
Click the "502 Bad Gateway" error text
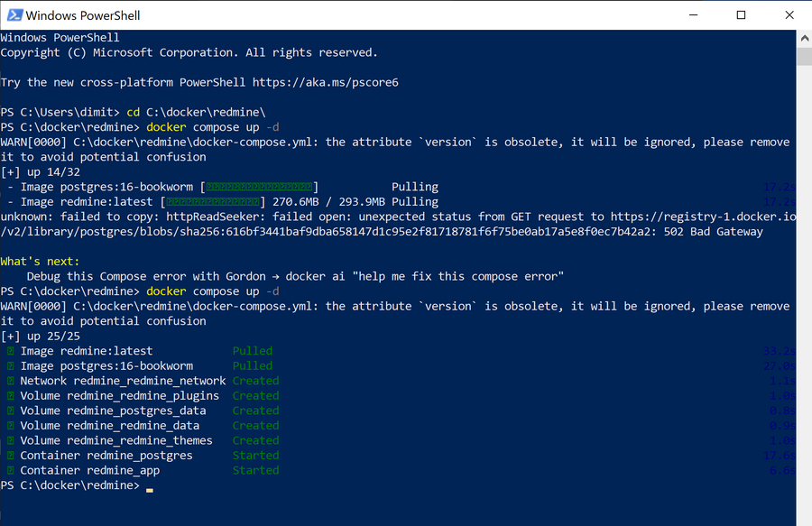(714, 232)
